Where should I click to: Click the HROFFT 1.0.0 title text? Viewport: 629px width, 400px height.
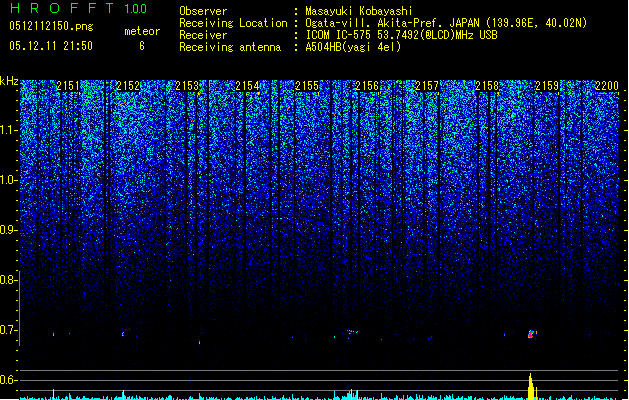79,8
